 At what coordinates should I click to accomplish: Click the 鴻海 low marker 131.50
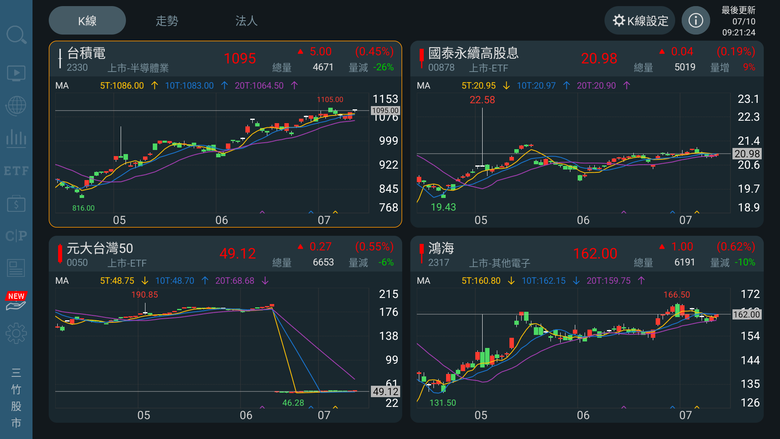(443, 403)
